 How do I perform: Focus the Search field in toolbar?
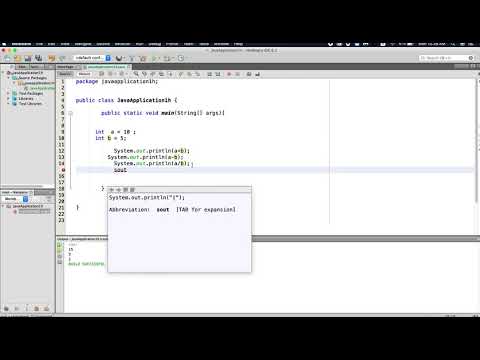(x=447, y=58)
